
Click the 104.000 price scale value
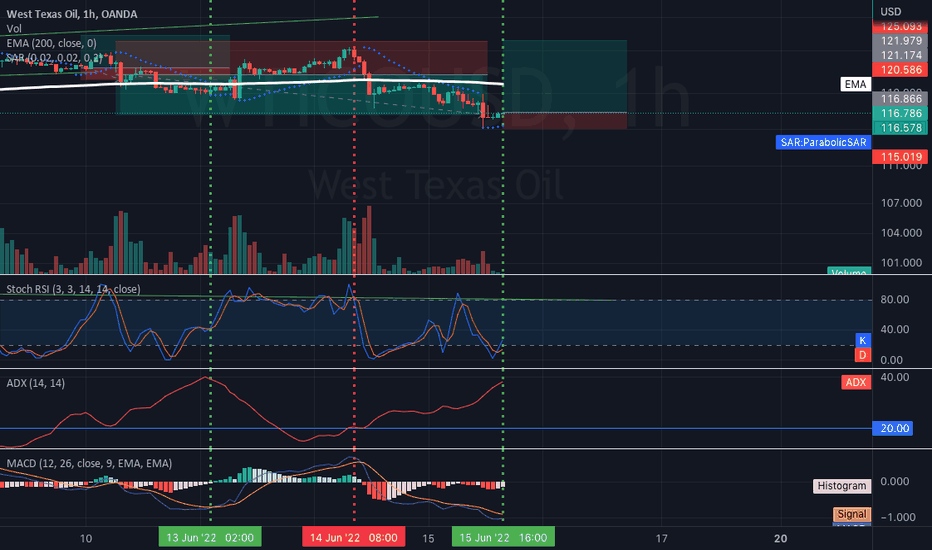tap(901, 232)
